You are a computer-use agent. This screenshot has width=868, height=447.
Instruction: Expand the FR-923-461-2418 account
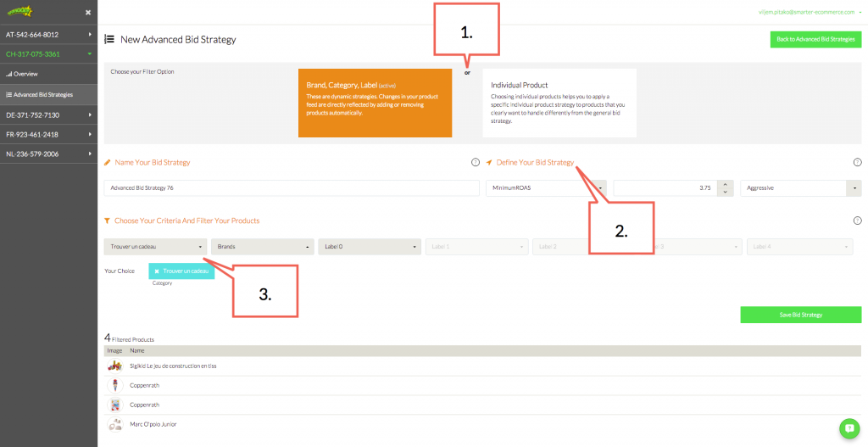point(48,135)
